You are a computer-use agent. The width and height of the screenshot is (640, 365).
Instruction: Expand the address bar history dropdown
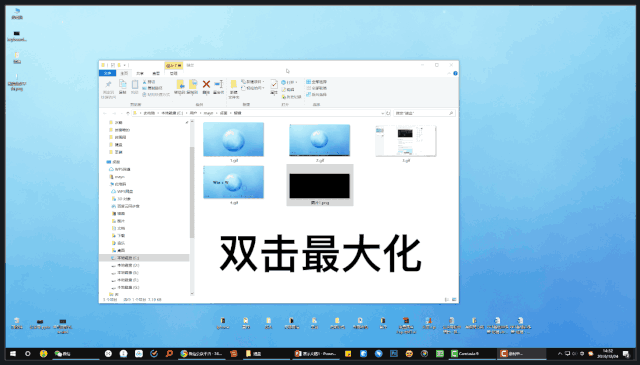click(x=382, y=113)
